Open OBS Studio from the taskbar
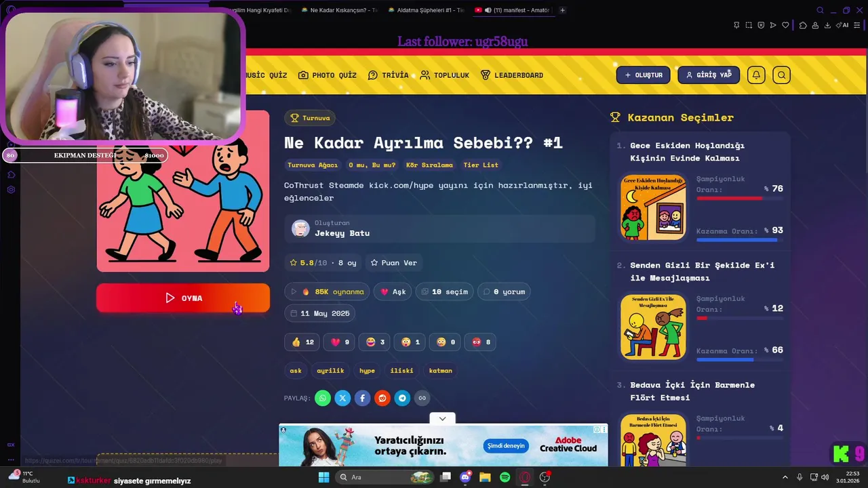 point(545,477)
